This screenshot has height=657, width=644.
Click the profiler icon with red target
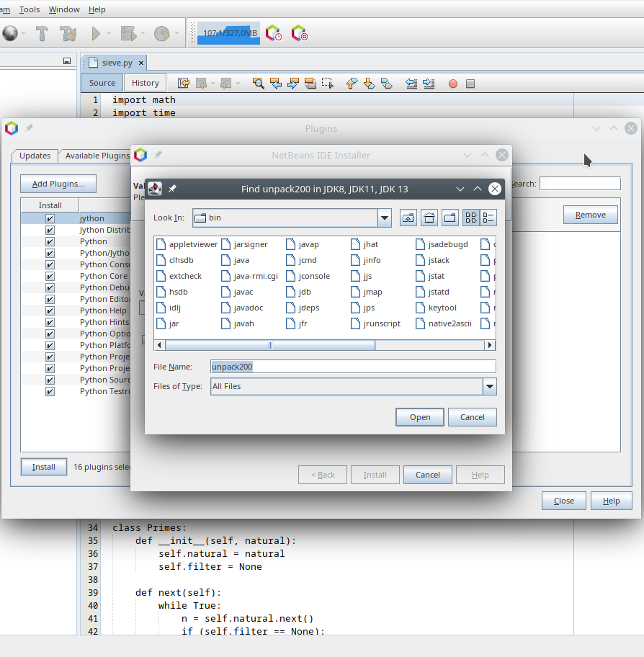[x=300, y=33]
